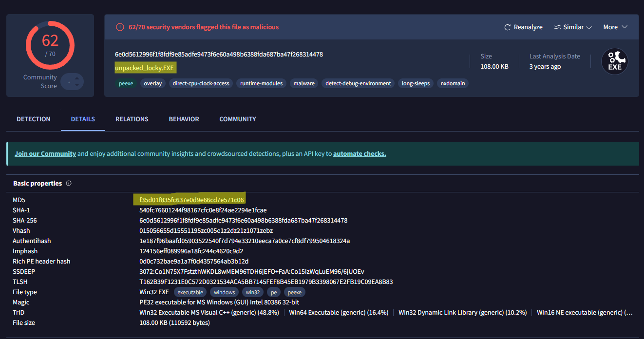
Task: Click the TrID Win32 Dynamic Link Library entry
Action: pos(462,313)
